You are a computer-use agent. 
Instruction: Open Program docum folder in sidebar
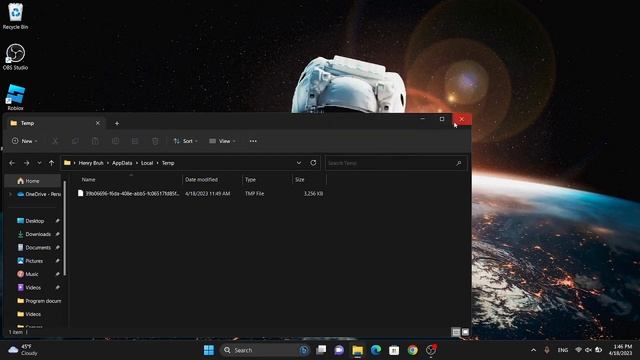[39, 301]
